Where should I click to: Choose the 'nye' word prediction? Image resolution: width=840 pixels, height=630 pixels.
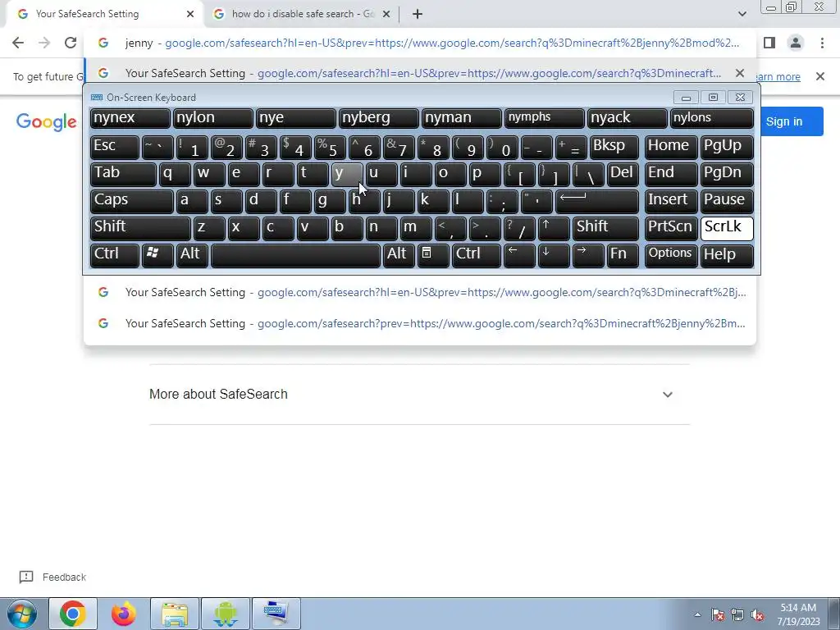click(295, 118)
